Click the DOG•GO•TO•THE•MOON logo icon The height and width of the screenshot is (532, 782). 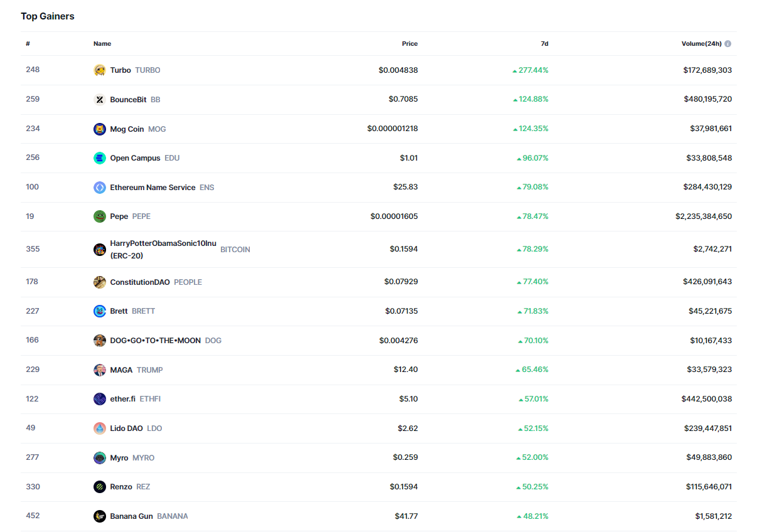point(99,341)
